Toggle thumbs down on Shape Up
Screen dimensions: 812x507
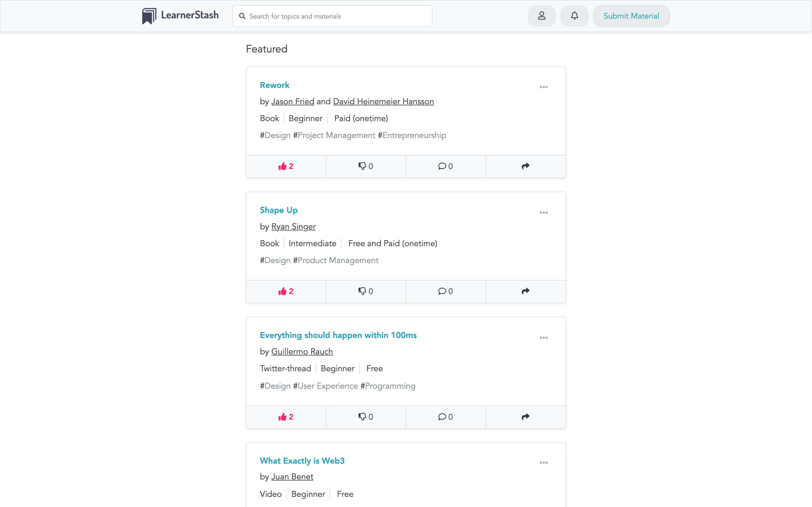point(365,292)
